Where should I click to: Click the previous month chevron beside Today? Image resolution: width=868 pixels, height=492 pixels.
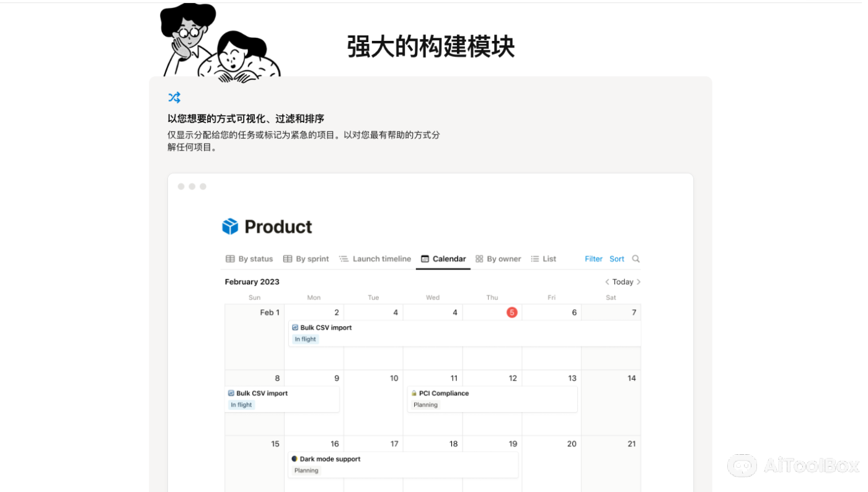point(606,281)
